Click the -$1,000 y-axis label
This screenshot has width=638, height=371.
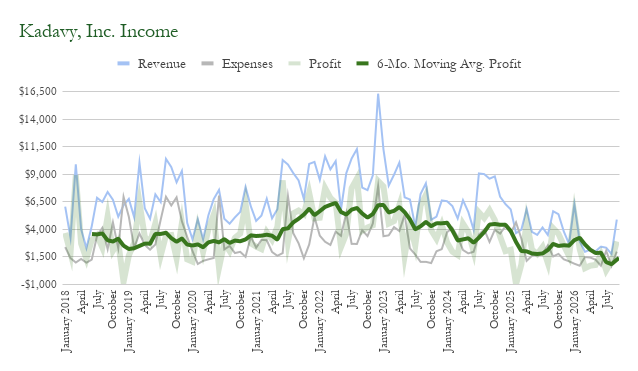click(39, 284)
